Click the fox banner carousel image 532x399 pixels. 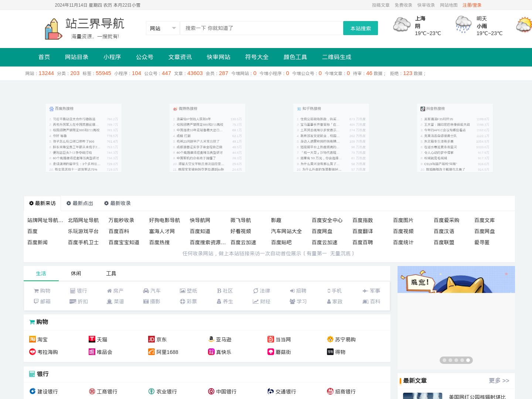(x=456, y=279)
